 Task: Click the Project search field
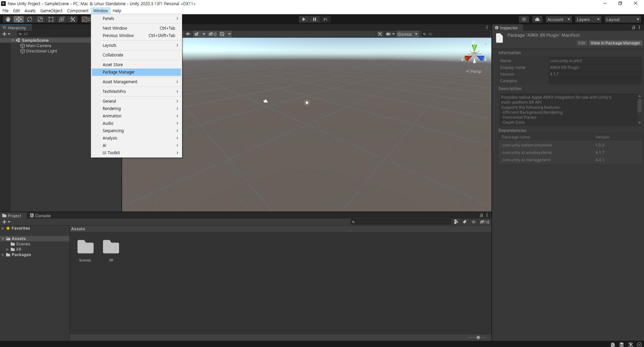pos(401,222)
